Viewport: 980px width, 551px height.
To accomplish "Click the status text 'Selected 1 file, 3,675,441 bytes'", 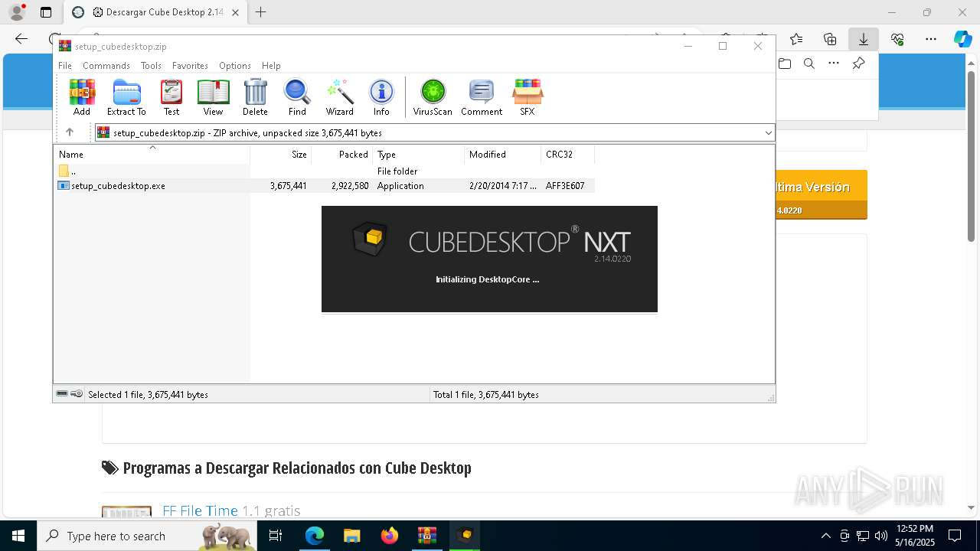I will (148, 395).
